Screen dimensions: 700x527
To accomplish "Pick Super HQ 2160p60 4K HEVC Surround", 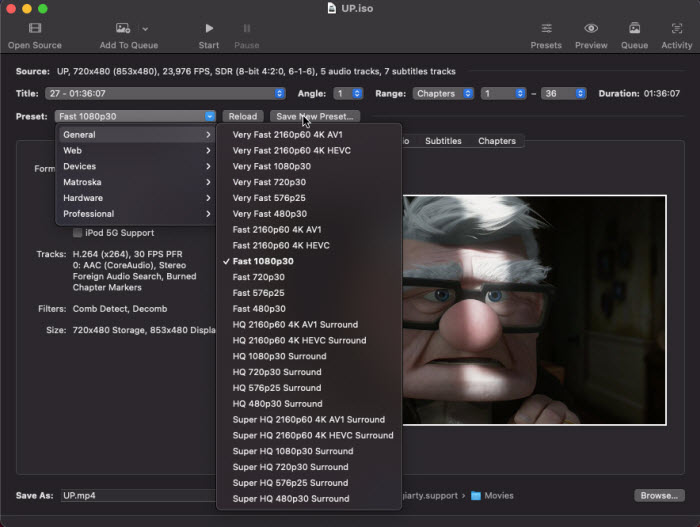I will point(309,436).
